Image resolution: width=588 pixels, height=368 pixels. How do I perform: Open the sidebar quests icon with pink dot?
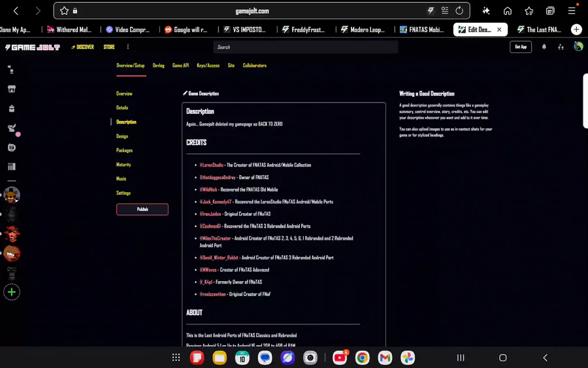[12, 128]
